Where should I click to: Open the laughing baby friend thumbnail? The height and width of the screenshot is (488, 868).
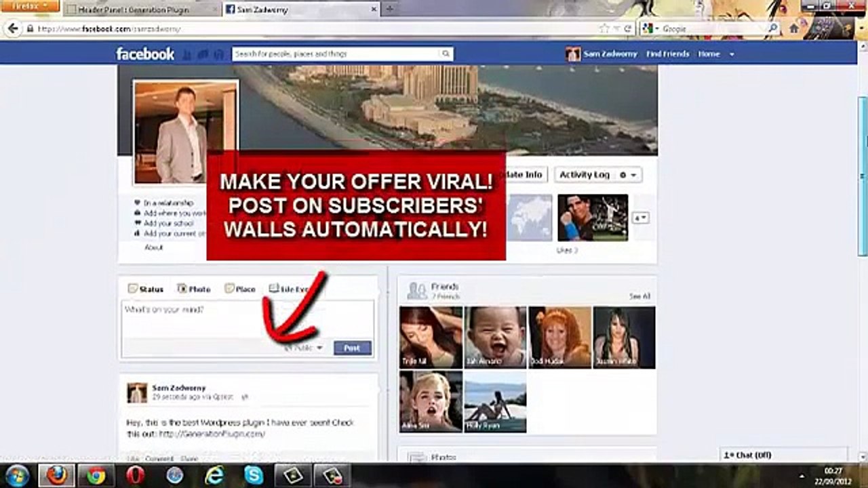(x=496, y=337)
